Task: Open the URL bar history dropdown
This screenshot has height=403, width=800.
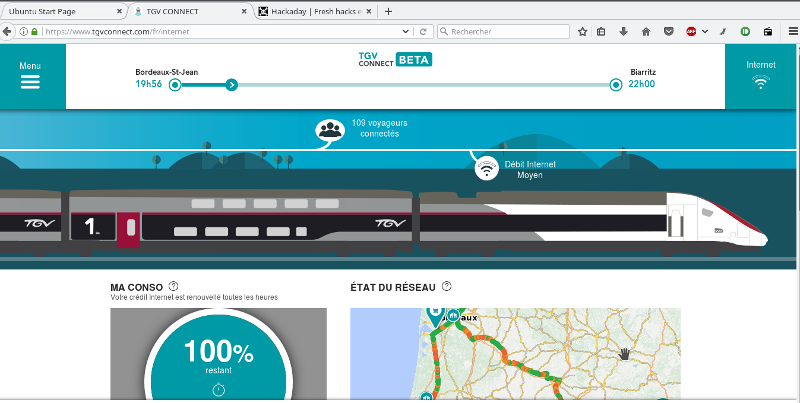Action: click(406, 31)
